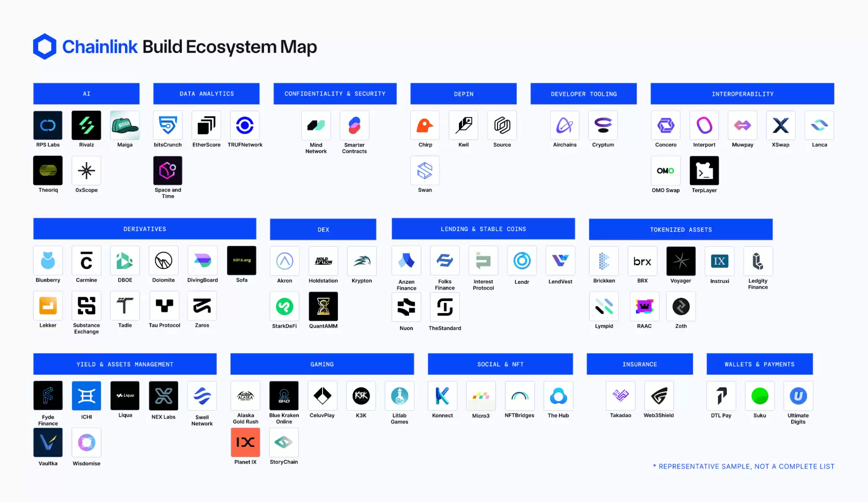
Task: Click the Dolomite logo icon
Action: point(163,261)
